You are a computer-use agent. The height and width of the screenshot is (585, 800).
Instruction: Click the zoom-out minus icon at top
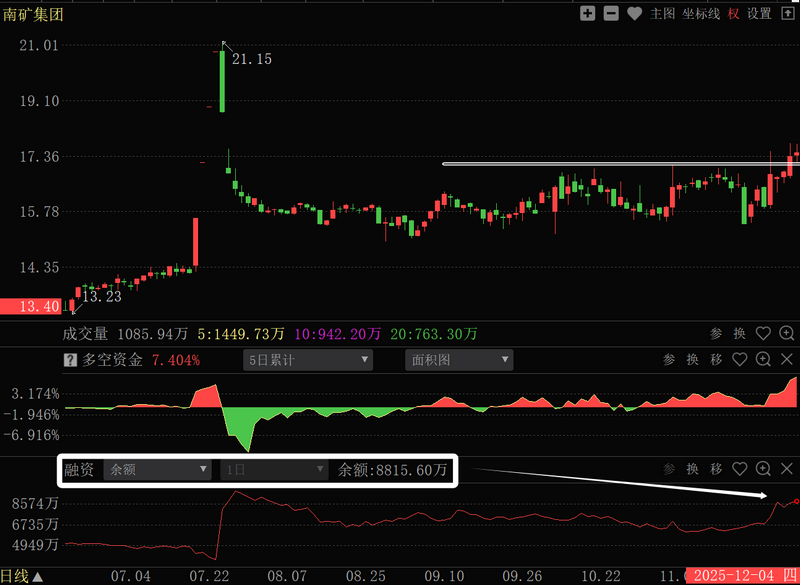[611, 14]
